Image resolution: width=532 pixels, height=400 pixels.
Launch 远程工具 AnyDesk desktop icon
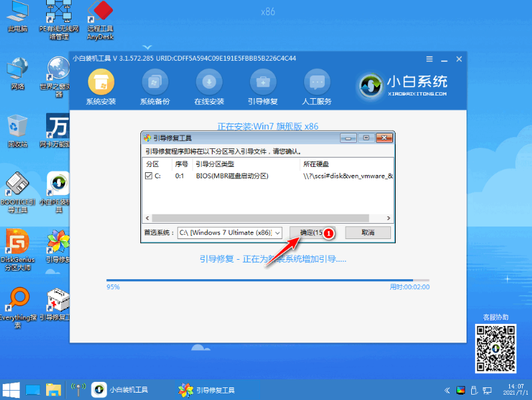100,20
